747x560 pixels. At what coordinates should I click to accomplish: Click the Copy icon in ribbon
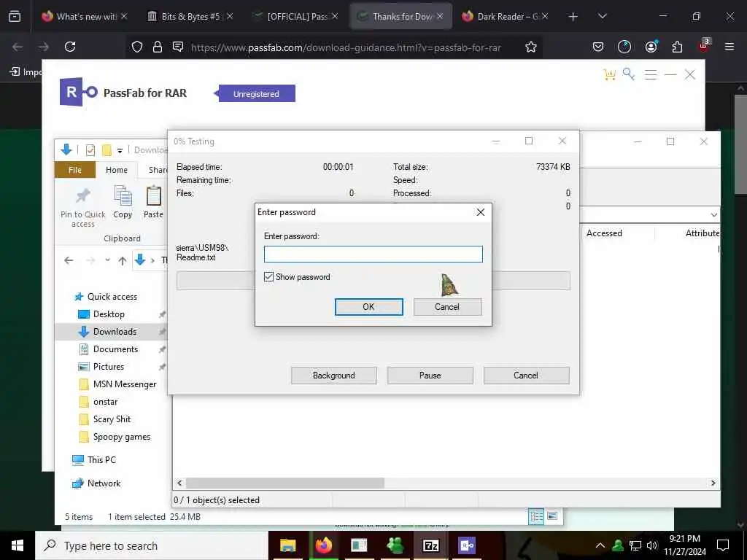tap(123, 196)
